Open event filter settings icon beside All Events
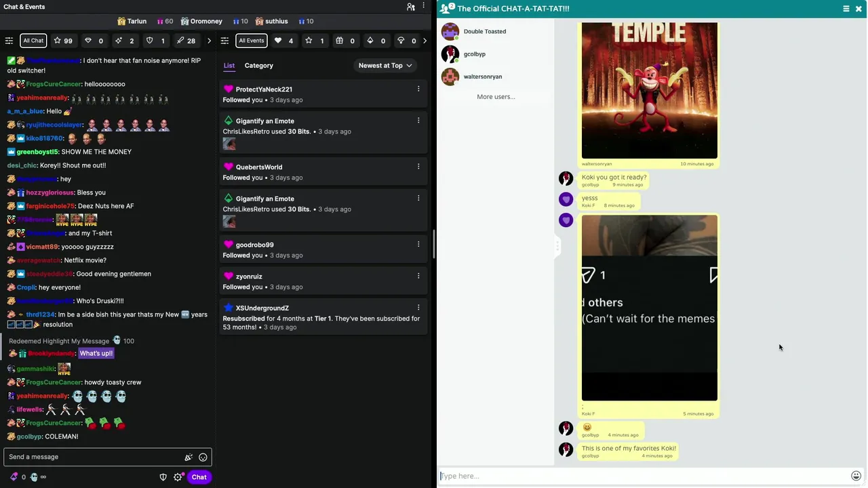868x488 pixels. [x=224, y=41]
